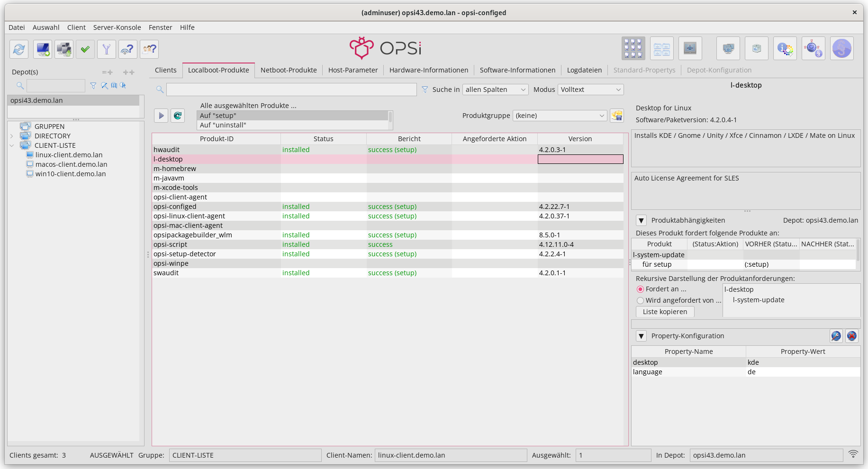
Task: Open the Datei menu
Action: (17, 27)
